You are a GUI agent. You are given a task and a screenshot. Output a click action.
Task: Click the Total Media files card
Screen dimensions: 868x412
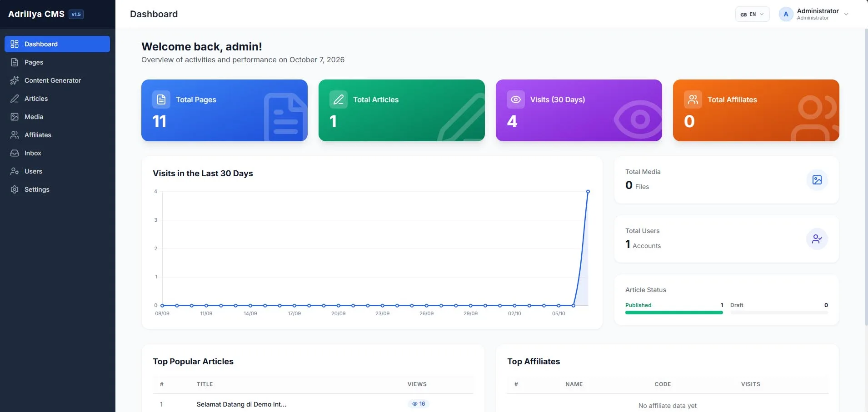click(727, 180)
